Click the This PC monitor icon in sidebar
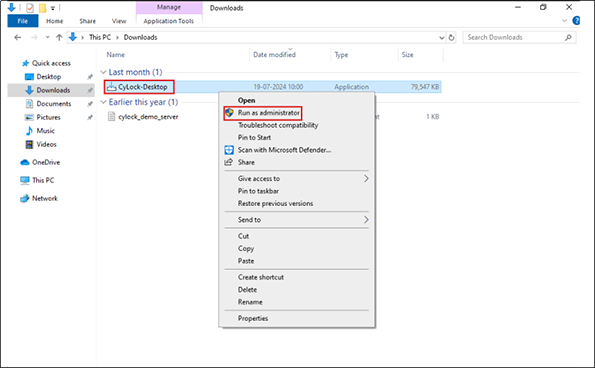Viewport: 595px width, 368px height. pyautogui.click(x=25, y=180)
